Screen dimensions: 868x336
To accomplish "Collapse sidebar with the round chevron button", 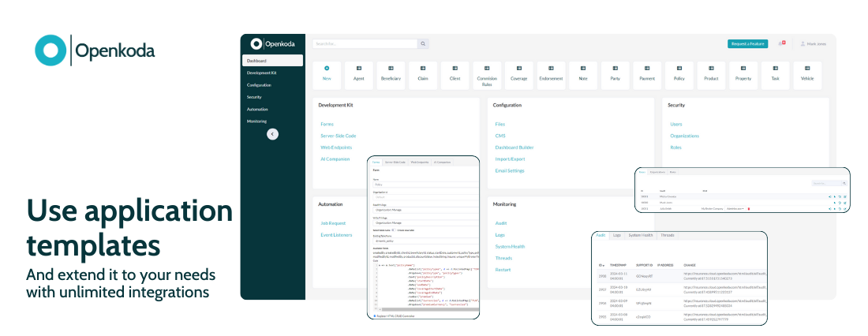I will [x=272, y=134].
